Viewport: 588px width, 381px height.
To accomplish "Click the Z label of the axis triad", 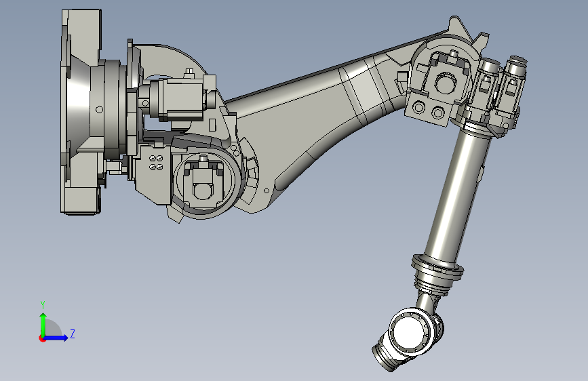I will click(x=73, y=334).
